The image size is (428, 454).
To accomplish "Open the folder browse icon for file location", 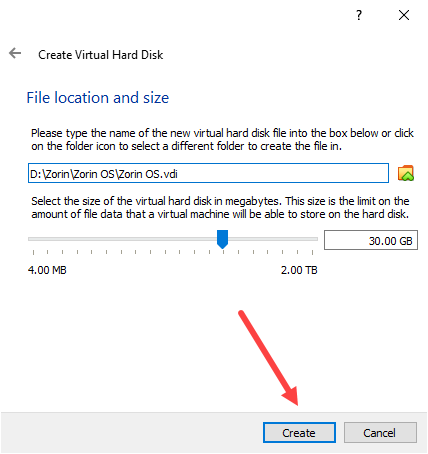I will [406, 173].
